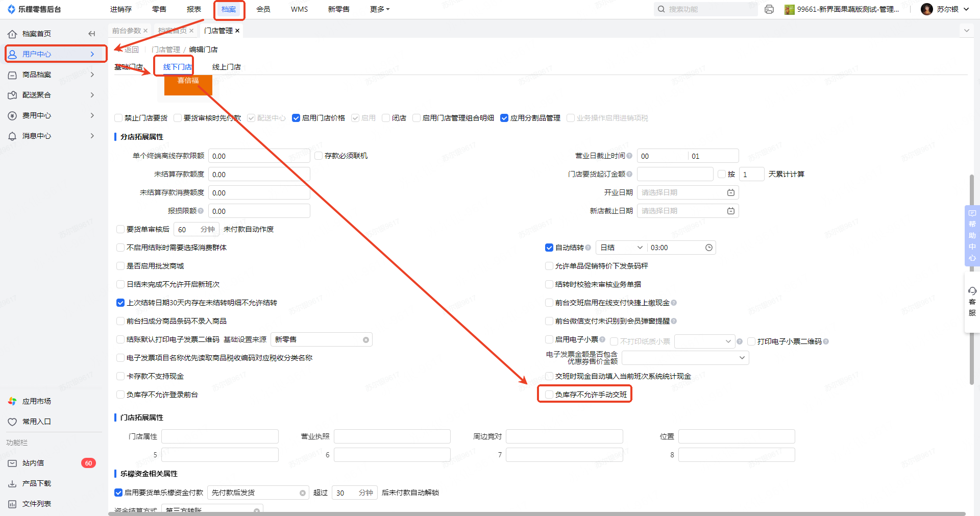Click the 商品档案 sidebar icon
Viewport: 980px width, 516px height.
(x=12, y=75)
